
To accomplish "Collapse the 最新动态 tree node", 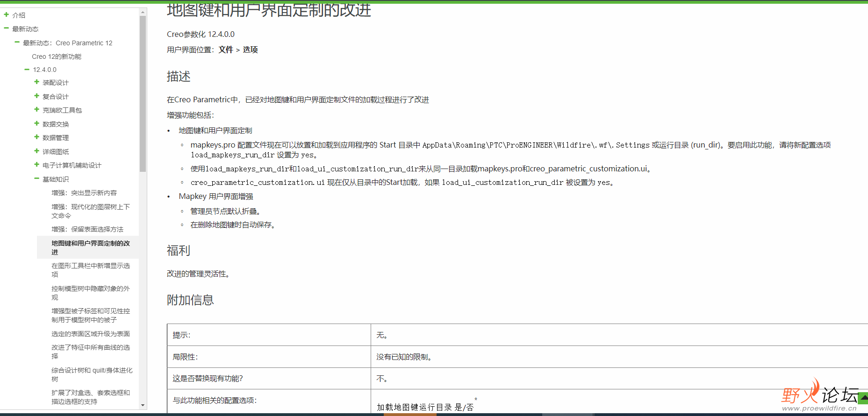I will tap(7, 28).
